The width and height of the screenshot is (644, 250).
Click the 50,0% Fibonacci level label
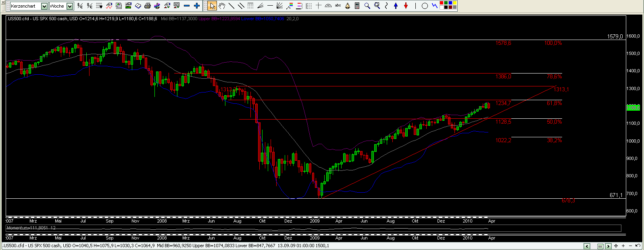pyautogui.click(x=554, y=122)
